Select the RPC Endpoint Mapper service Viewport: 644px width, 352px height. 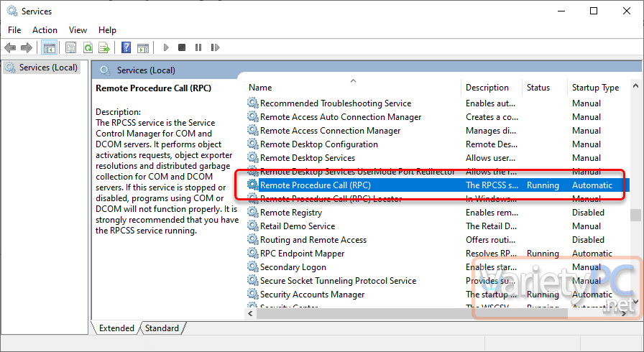click(x=302, y=254)
